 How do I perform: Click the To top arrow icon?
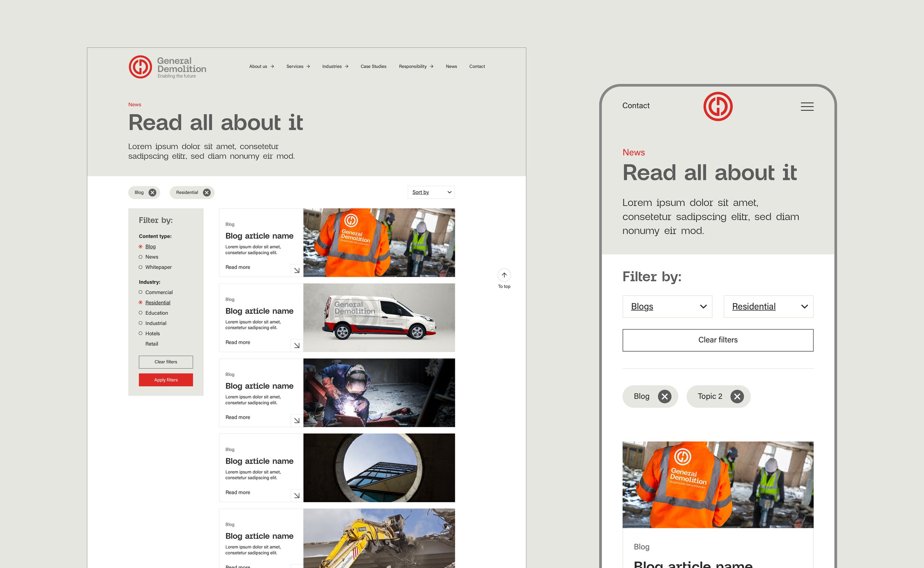tap(504, 275)
